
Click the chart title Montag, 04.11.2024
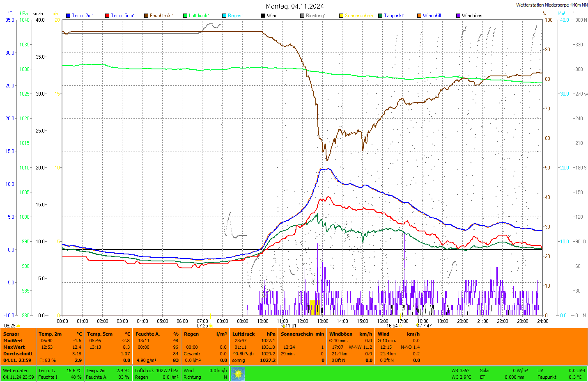click(294, 6)
